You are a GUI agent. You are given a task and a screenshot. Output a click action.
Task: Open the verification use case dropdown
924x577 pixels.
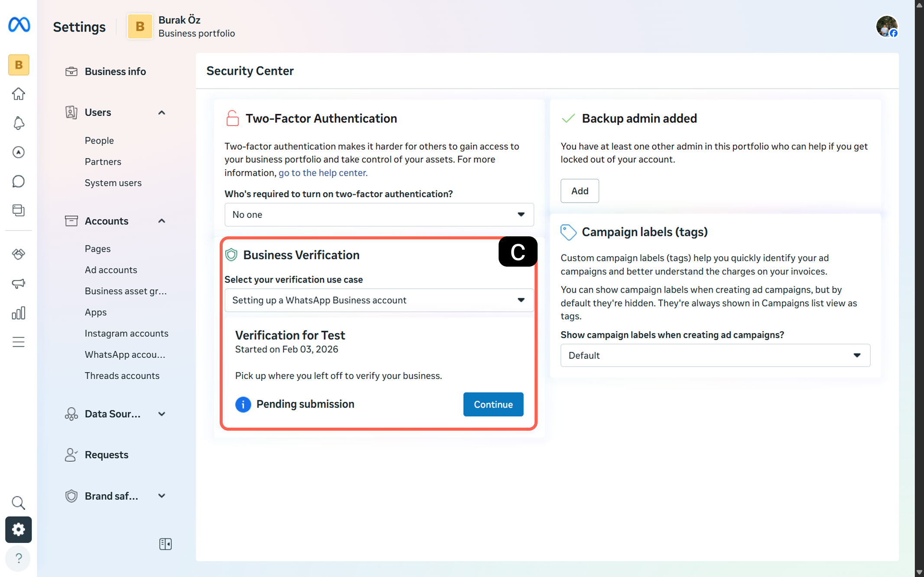point(379,300)
